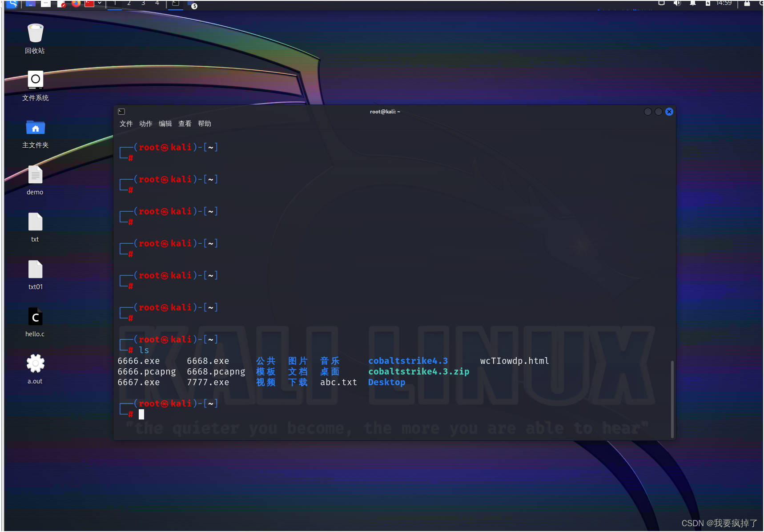Click the show desktop panel icon
The width and height of the screenshot is (764, 532).
(x=31, y=3)
